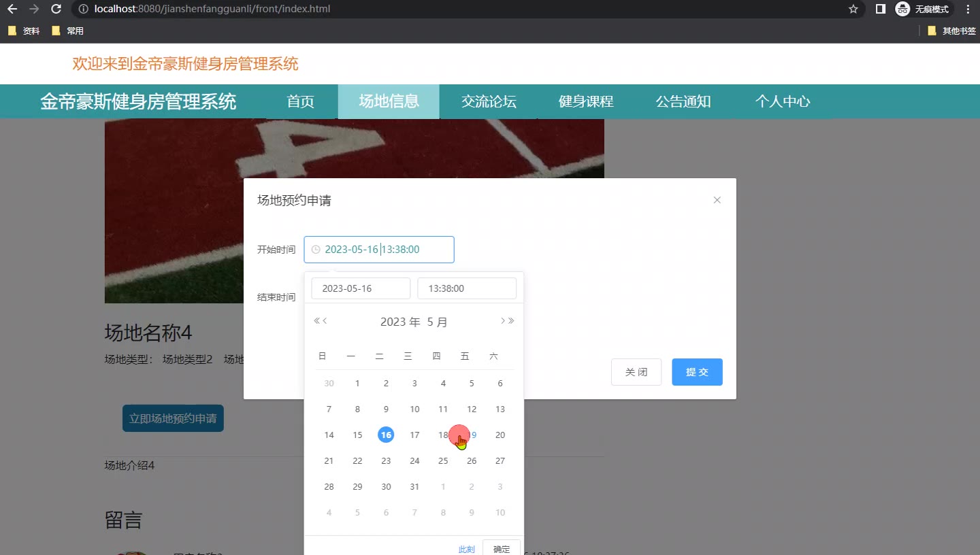Image resolution: width=980 pixels, height=555 pixels.
Task: Open the month picker labeled 5 月
Action: [438, 322]
